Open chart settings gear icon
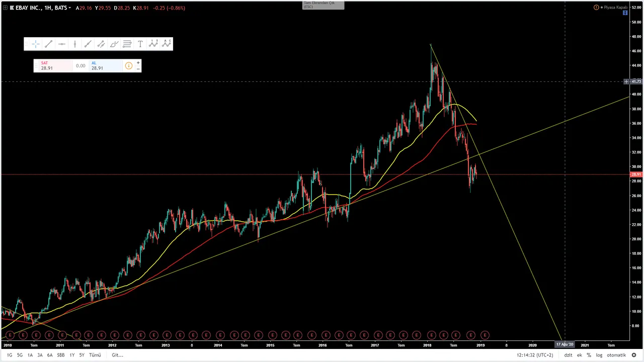 tap(634, 355)
